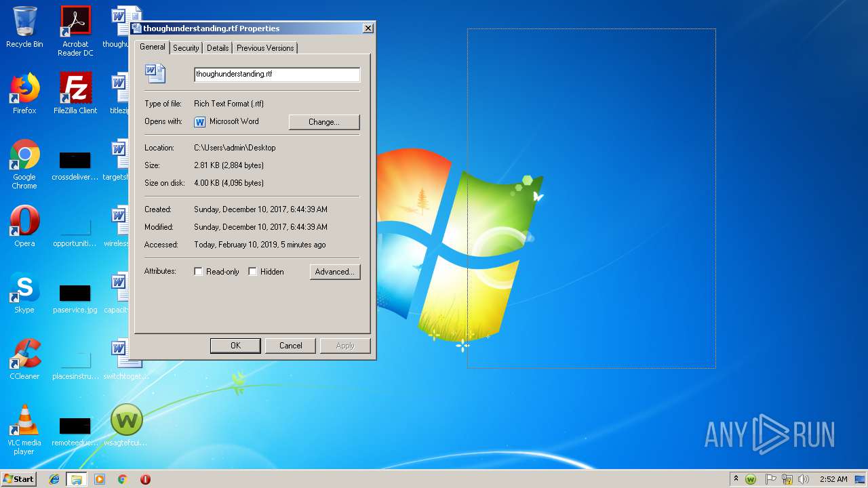Click the Modified date value
This screenshot has height=488, width=868.
[260, 227]
